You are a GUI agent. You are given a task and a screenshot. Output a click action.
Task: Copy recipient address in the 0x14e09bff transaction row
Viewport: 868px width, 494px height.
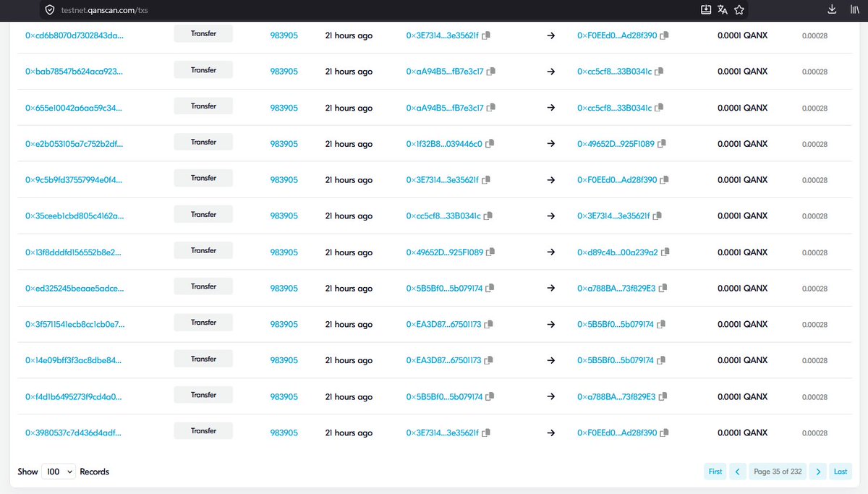(661, 360)
